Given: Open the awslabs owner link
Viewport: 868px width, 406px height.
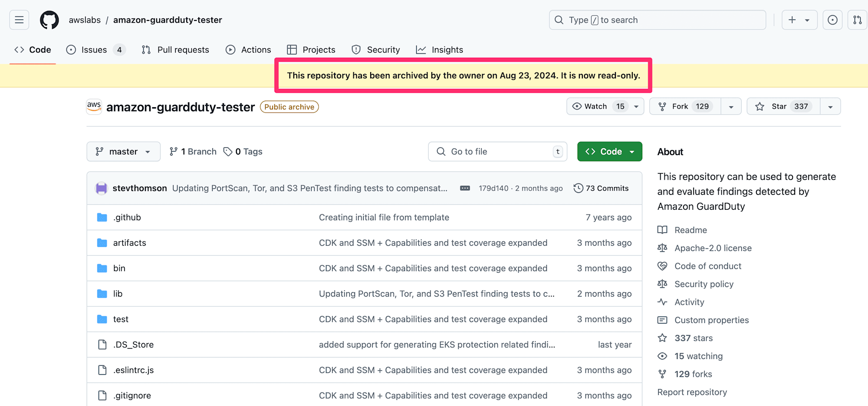Looking at the screenshot, I should pyautogui.click(x=85, y=20).
